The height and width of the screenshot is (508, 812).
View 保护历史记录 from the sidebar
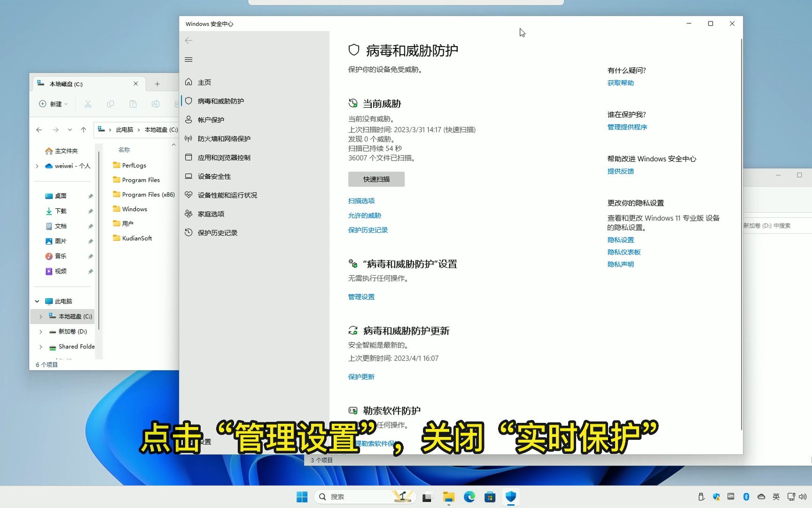217,232
